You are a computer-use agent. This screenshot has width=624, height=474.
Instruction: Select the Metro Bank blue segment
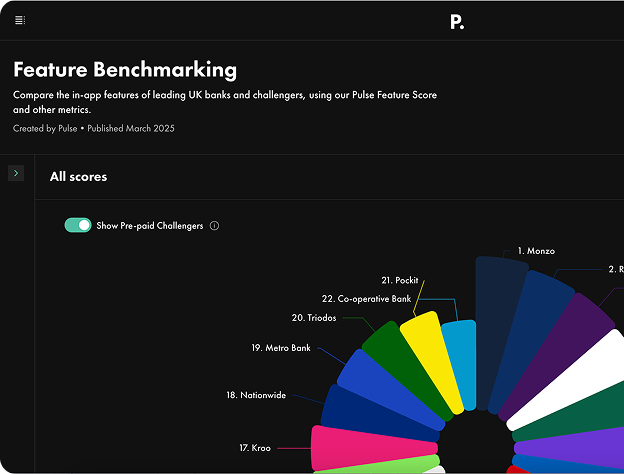click(x=385, y=386)
